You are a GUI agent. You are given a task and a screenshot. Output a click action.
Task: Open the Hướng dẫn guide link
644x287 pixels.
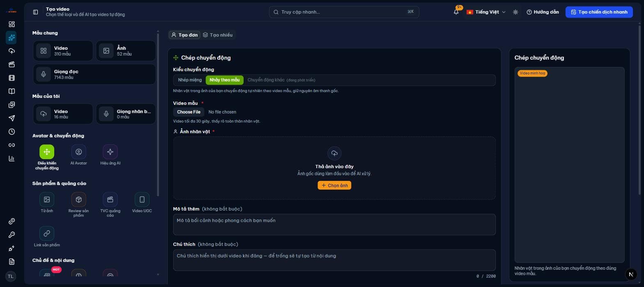pyautogui.click(x=543, y=12)
